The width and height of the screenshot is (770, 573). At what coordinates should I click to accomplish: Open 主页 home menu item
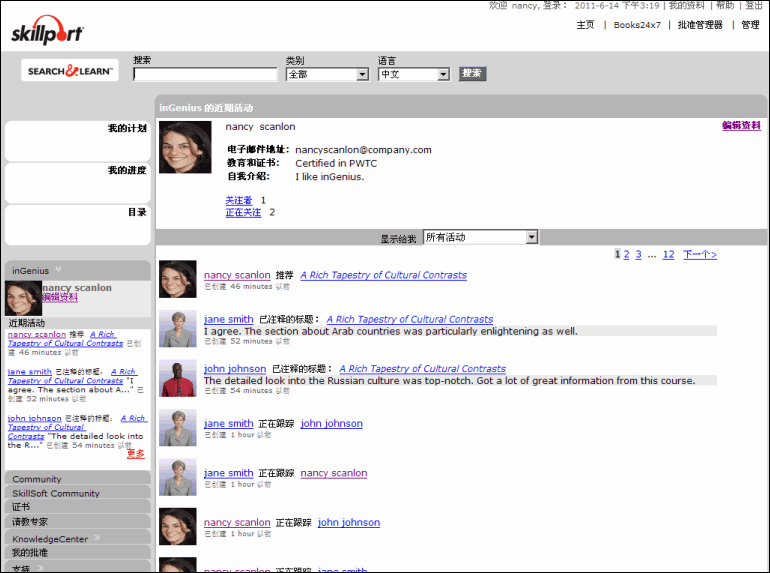tap(585, 25)
